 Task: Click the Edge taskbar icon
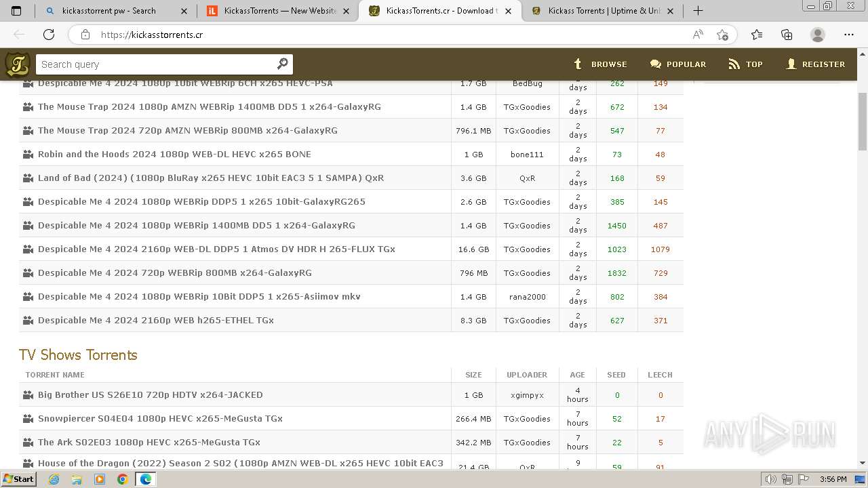point(146,479)
